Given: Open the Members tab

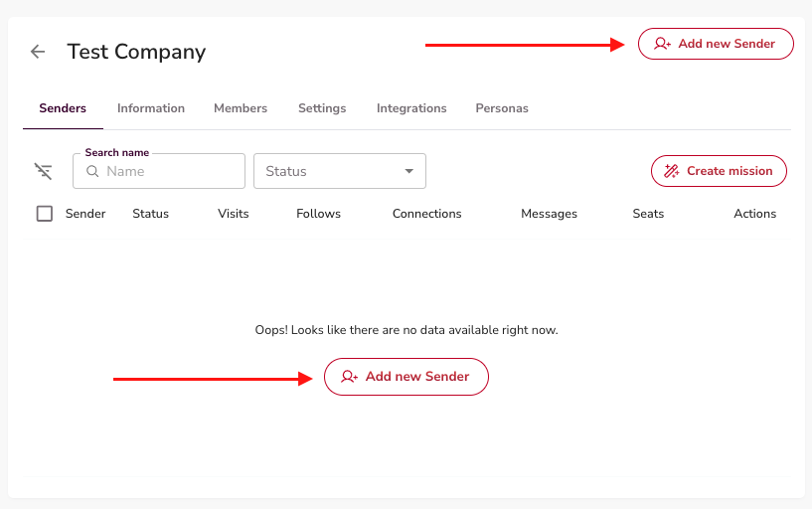Looking at the screenshot, I should [241, 108].
